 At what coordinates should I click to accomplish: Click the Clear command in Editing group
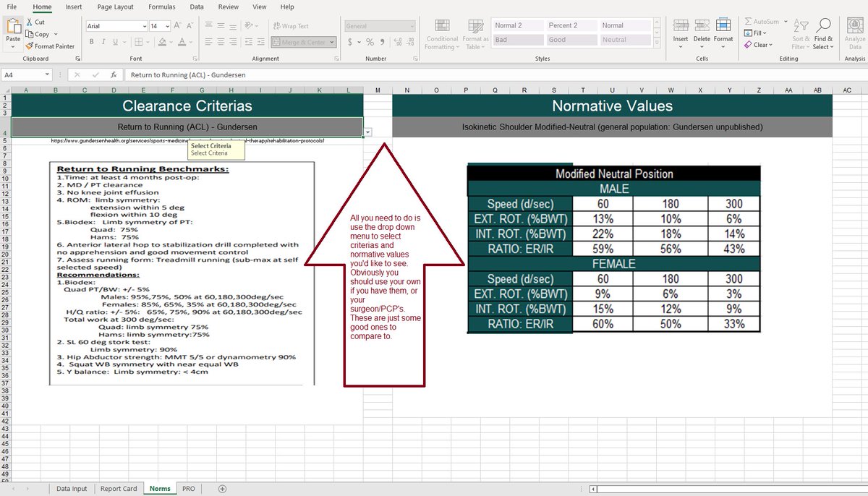758,44
